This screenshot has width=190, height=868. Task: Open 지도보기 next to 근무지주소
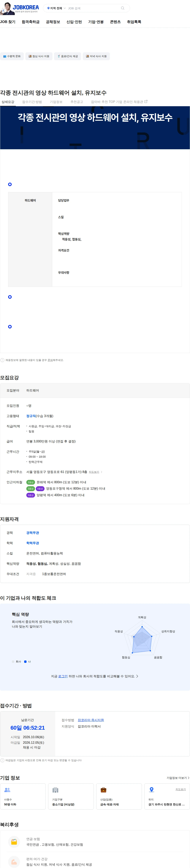[x=94, y=472]
